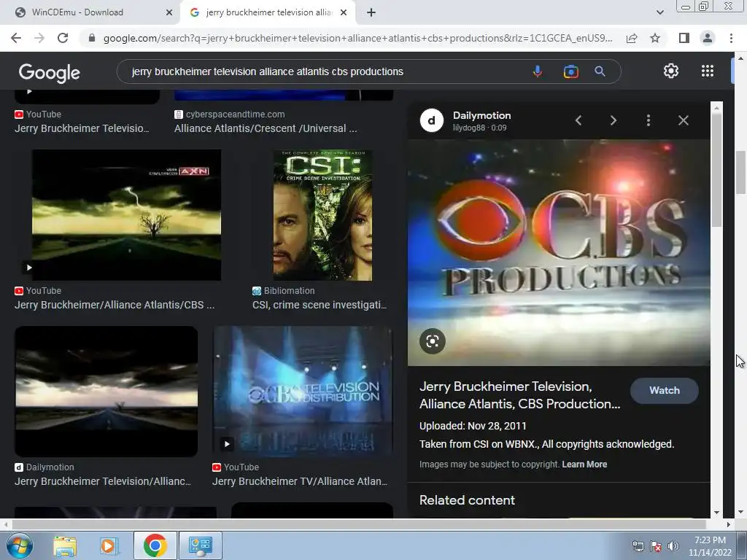Select the CBS Television Distribution thumbnail

[x=303, y=392]
